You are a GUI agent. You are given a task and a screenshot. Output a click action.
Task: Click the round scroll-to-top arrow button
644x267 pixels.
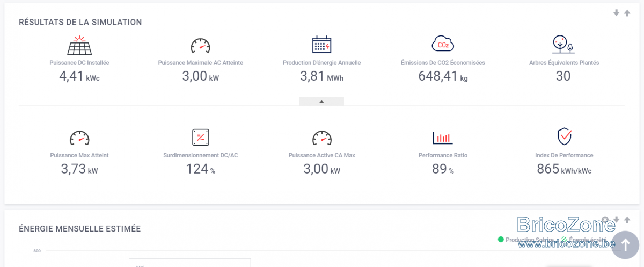[x=625, y=245]
